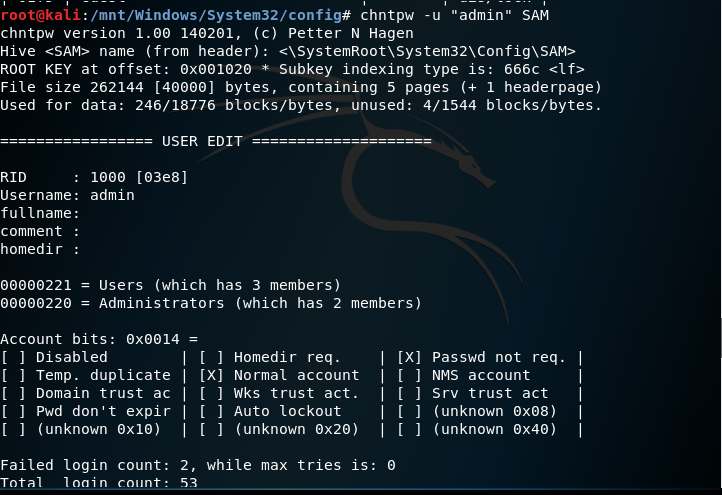Toggle the Homedir req. bracket box
The height and width of the screenshot is (495, 722).
tap(211, 357)
